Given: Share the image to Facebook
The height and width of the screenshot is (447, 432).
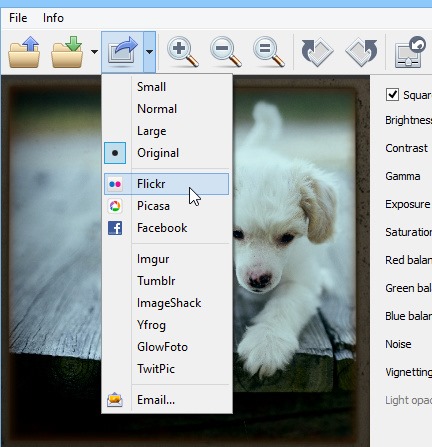Looking at the screenshot, I should coord(167,228).
